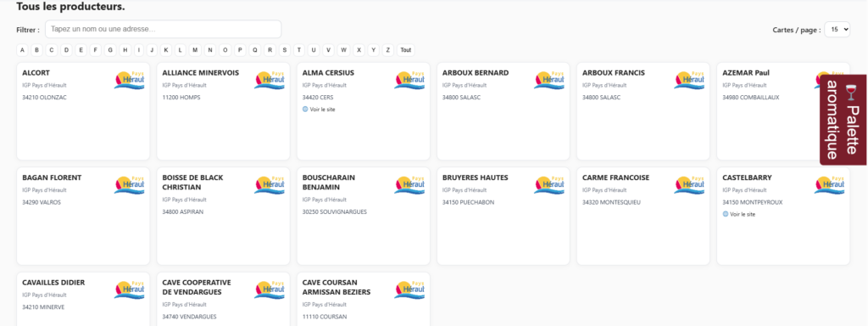This screenshot has height=326, width=868.
Task: Click the Hérault logo on CAVE COURSAN card
Action: pos(409,289)
